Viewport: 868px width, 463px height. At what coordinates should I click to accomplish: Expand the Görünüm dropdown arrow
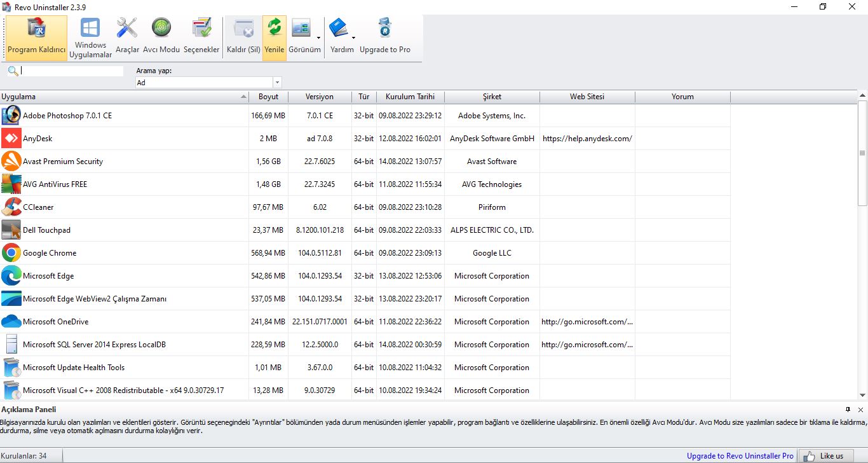tap(319, 38)
